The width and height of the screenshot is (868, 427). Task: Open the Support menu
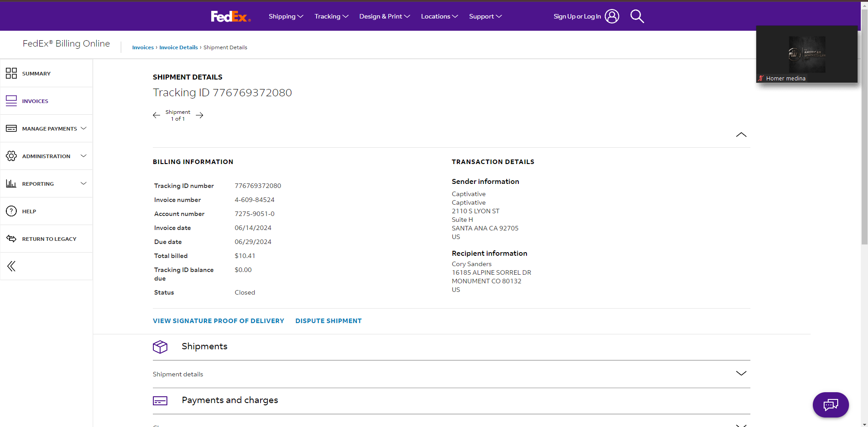(x=485, y=16)
